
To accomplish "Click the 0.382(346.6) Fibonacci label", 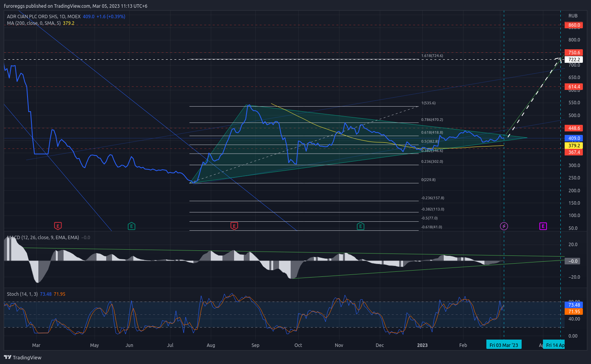I will [x=432, y=151].
